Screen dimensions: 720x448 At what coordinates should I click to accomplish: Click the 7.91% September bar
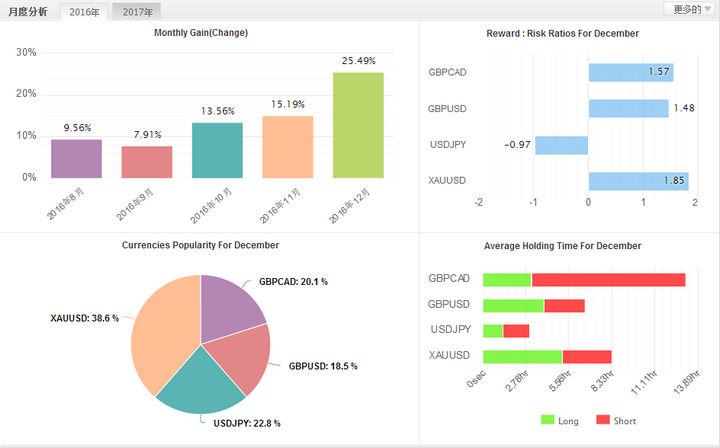coord(147,162)
